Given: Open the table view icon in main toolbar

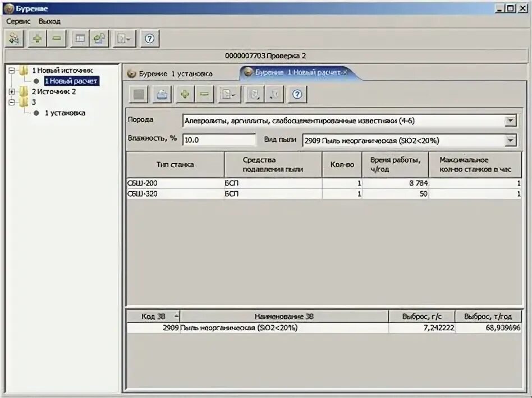Looking at the screenshot, I should [x=80, y=38].
